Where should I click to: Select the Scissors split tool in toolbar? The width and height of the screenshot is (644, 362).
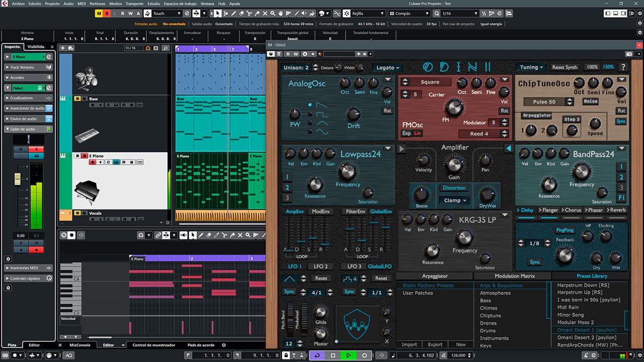point(249,13)
